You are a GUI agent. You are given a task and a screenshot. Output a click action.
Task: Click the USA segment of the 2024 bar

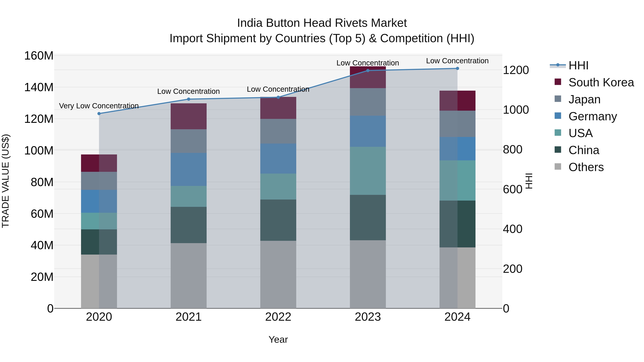coord(457,181)
